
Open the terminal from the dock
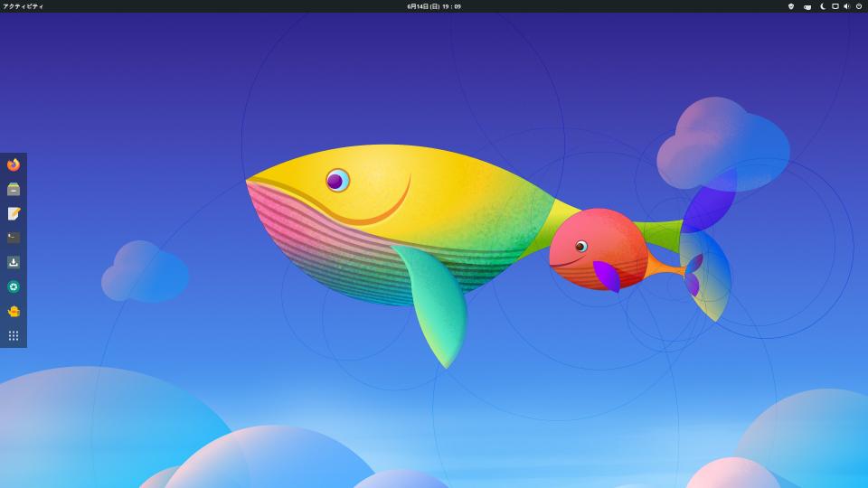click(x=14, y=238)
